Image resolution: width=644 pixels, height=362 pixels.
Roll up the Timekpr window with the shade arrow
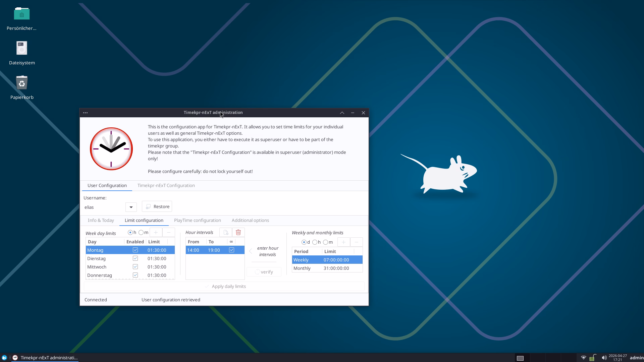click(x=342, y=113)
